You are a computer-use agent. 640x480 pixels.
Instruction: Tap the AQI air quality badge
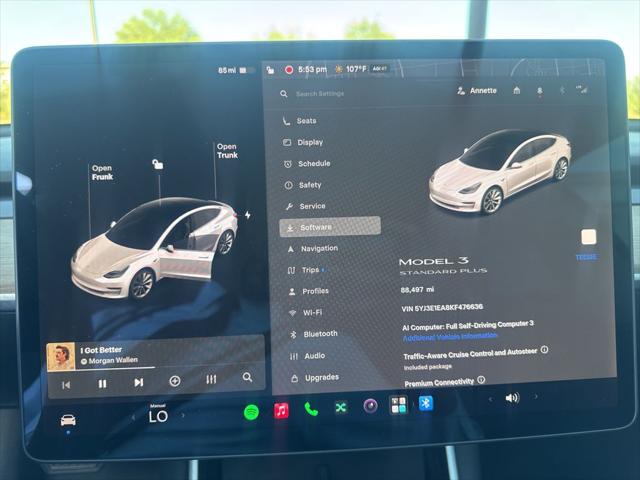point(380,69)
